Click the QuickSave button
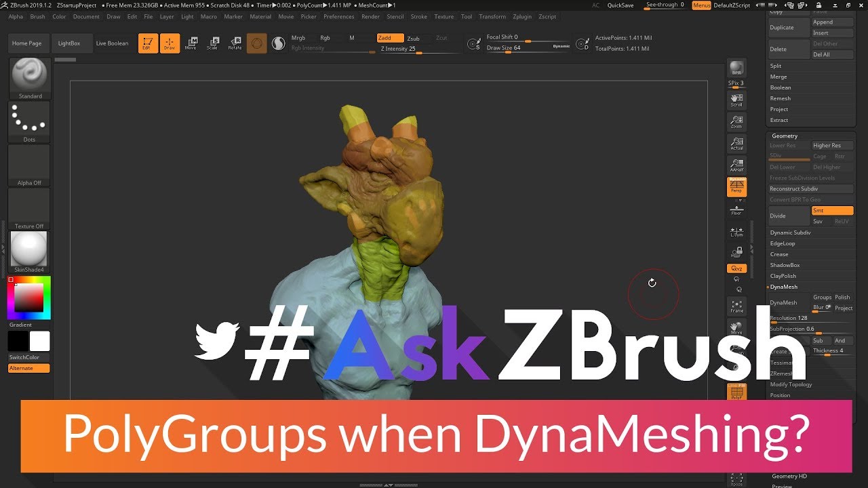The width and height of the screenshot is (868, 488). click(620, 5)
